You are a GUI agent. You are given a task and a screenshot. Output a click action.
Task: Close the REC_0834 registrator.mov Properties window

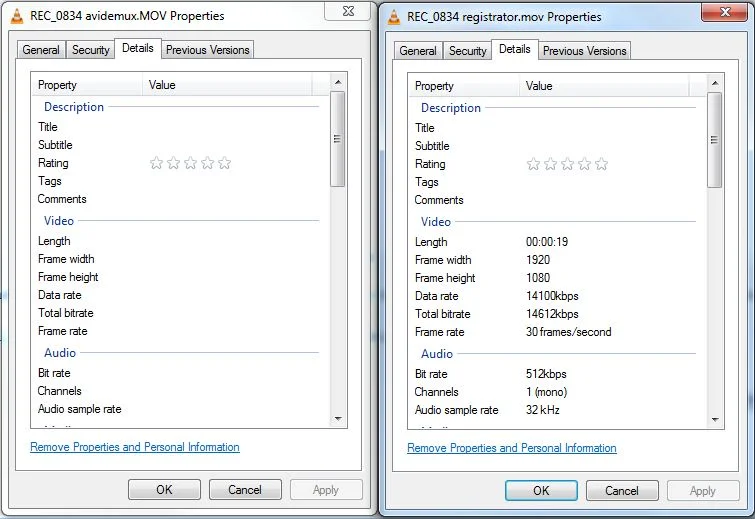[725, 12]
